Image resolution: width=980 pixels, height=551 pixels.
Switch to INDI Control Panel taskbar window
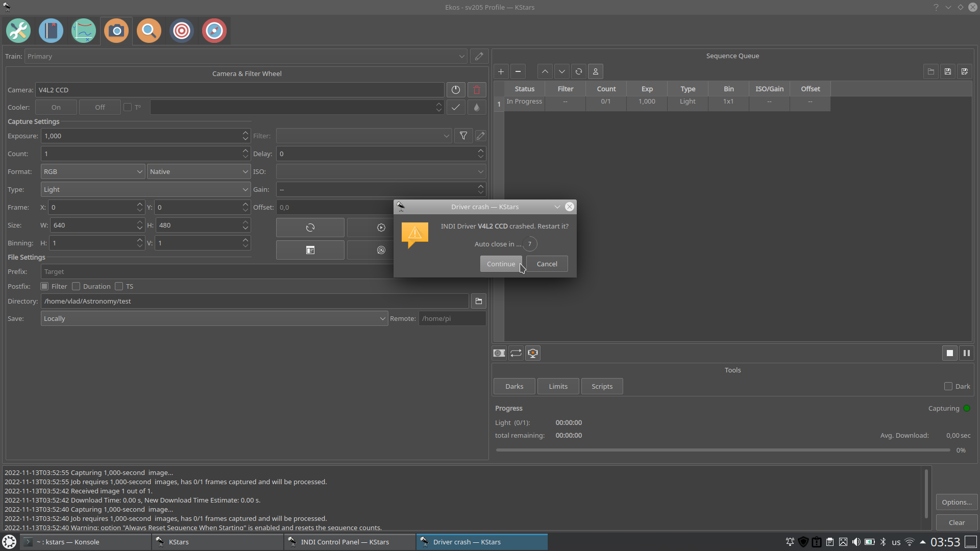coord(345,542)
